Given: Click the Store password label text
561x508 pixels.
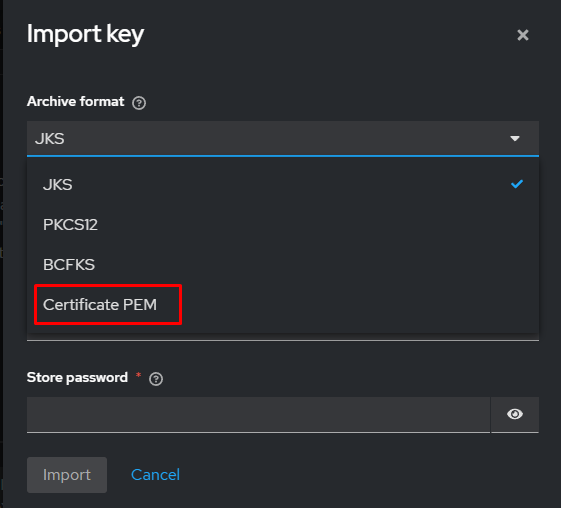Looking at the screenshot, I should [x=77, y=377].
